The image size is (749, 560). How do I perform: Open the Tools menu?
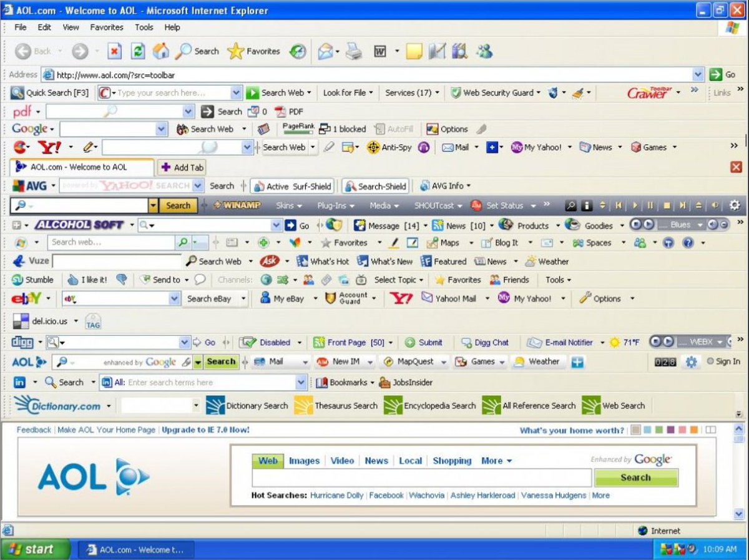144,27
